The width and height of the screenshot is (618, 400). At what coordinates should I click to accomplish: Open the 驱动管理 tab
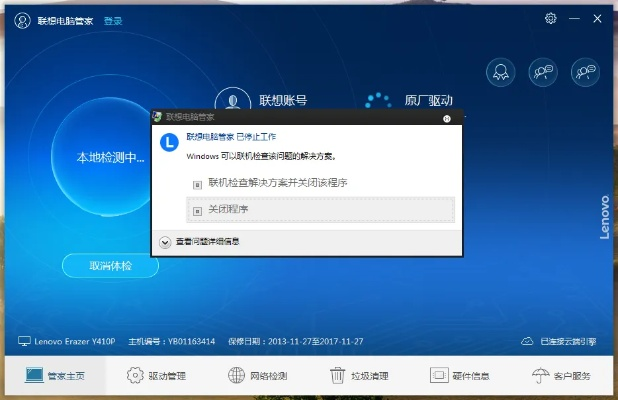click(x=157, y=376)
